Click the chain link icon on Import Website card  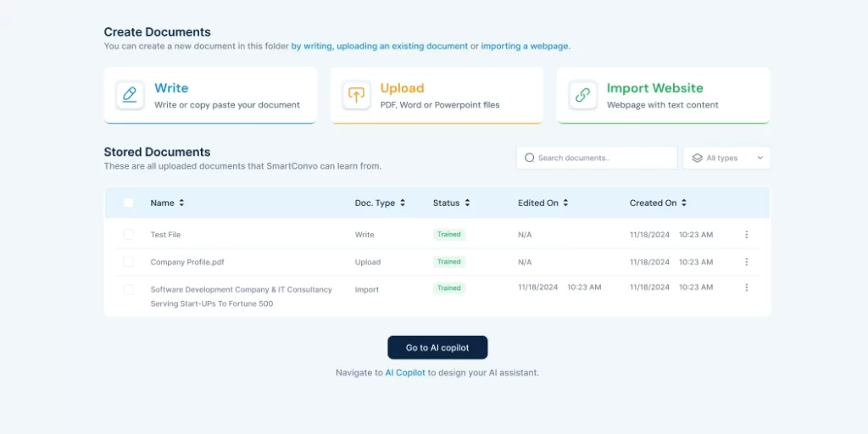[x=582, y=95]
